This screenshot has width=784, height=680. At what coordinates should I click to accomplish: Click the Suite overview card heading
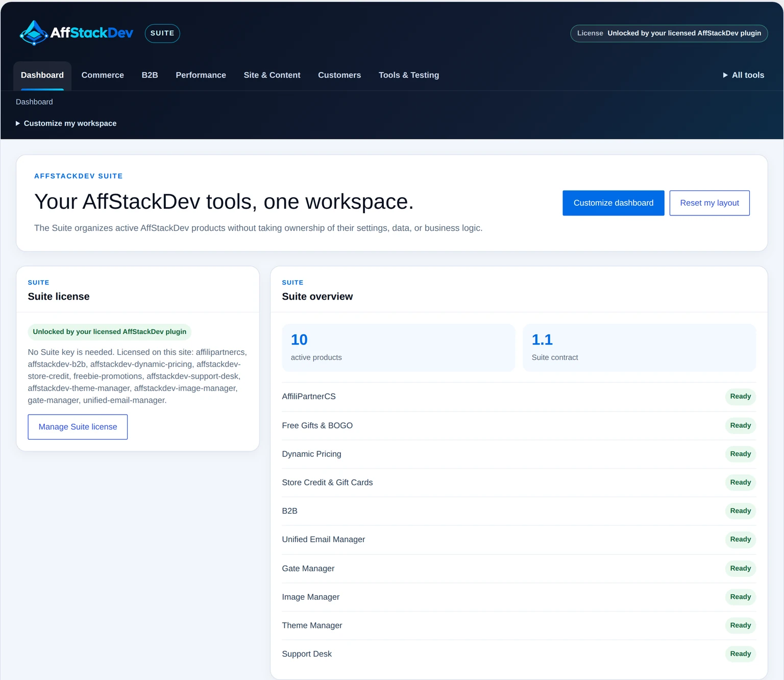click(x=317, y=297)
